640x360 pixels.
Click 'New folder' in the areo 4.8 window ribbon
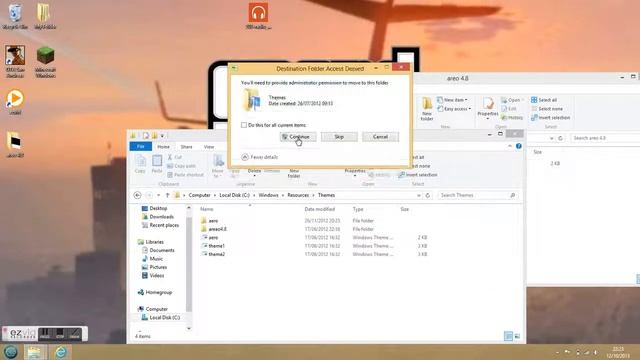pyautogui.click(x=427, y=109)
